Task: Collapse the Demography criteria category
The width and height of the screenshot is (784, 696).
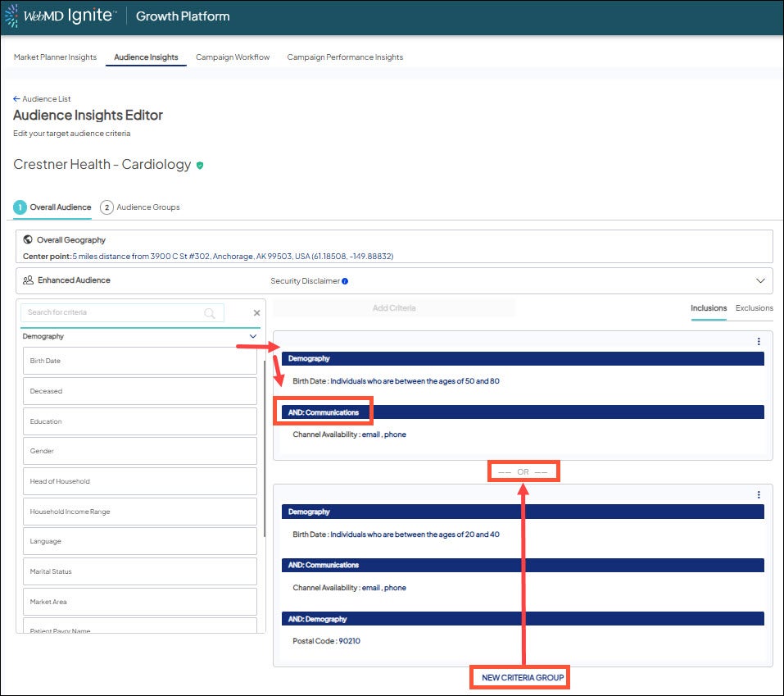Action: (252, 336)
